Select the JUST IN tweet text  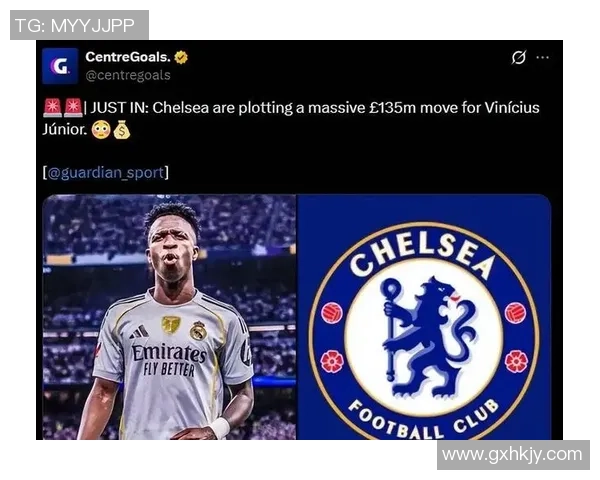click(291, 119)
